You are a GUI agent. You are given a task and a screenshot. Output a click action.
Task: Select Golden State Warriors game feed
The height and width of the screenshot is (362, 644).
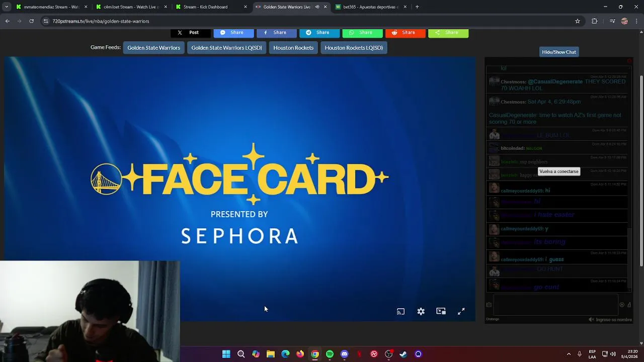153,48
